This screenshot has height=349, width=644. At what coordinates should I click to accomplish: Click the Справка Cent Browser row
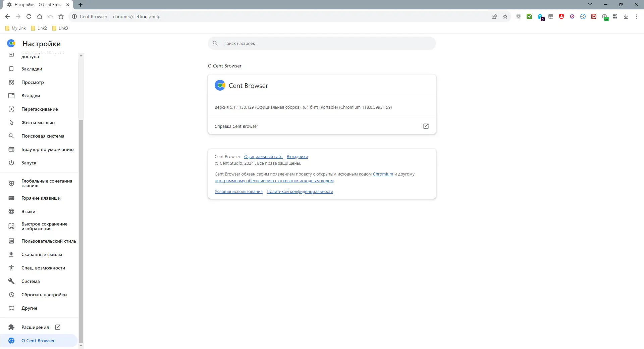322,126
